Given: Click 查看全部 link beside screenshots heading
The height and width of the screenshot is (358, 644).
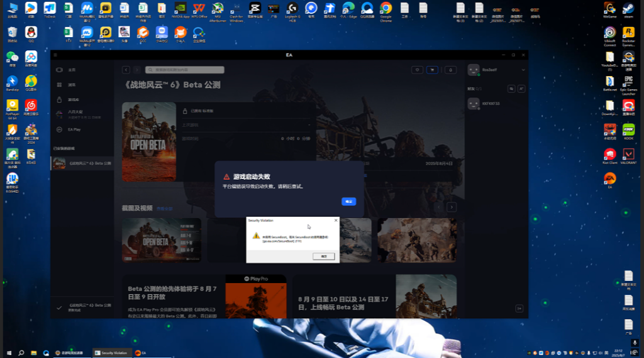Looking at the screenshot, I should [x=164, y=209].
